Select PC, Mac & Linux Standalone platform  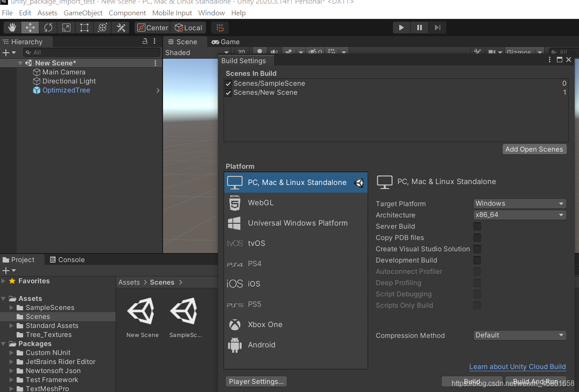click(x=296, y=182)
